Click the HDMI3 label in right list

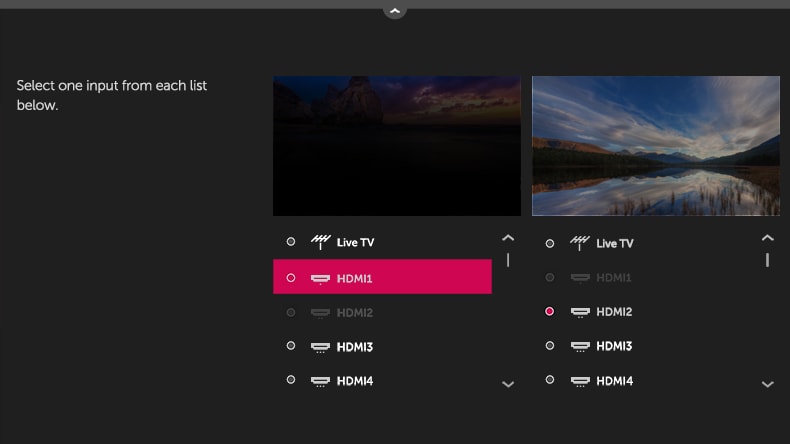(614, 346)
